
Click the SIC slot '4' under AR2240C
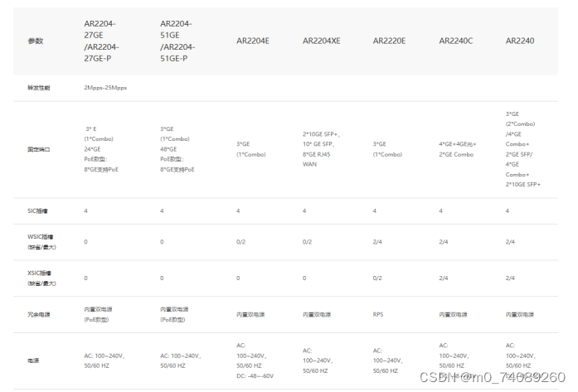click(x=441, y=211)
